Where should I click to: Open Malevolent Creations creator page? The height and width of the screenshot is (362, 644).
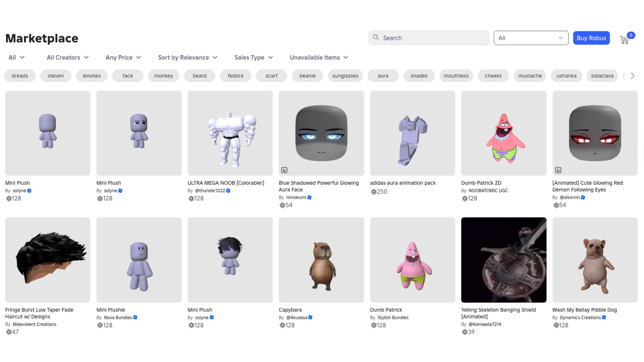35,324
